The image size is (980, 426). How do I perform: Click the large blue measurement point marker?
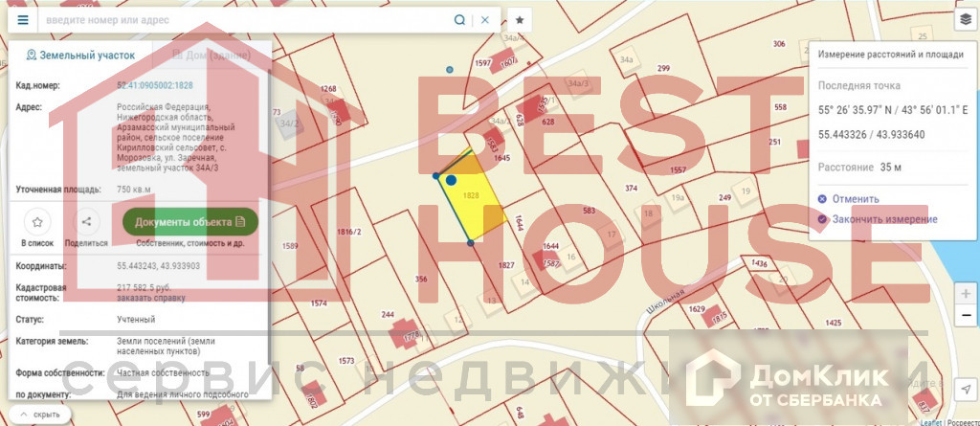click(451, 180)
